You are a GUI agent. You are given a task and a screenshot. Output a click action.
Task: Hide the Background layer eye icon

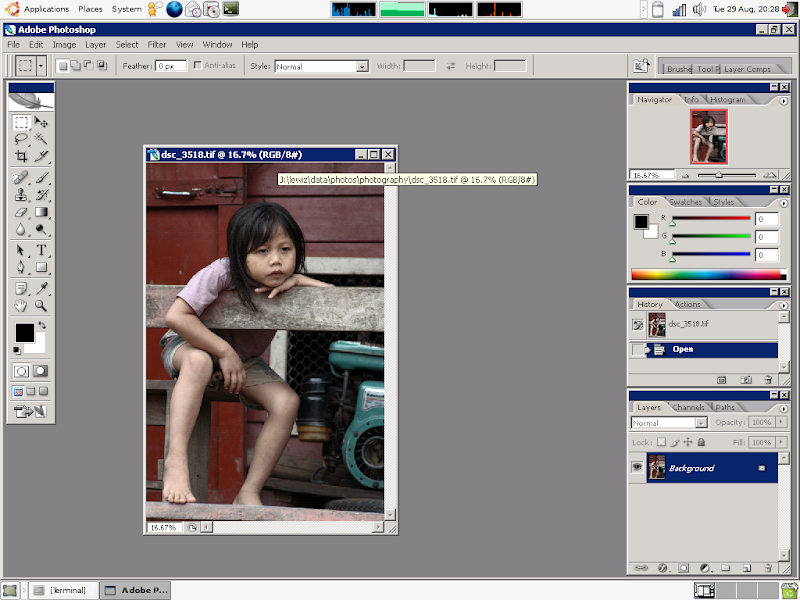636,468
